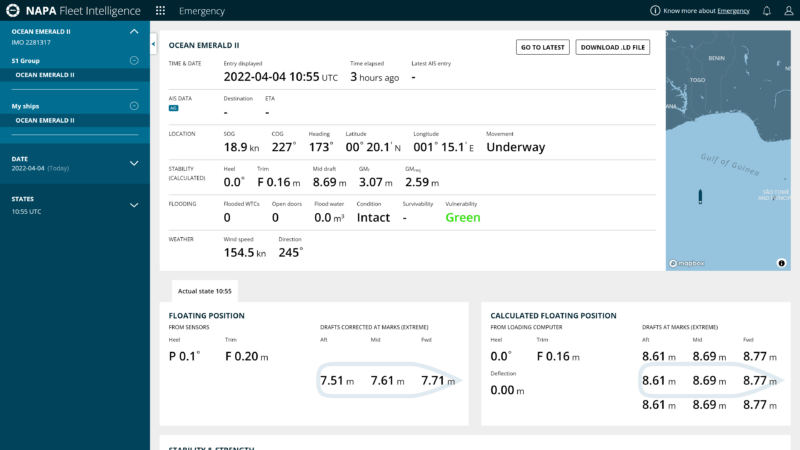This screenshot has width=800, height=450.
Task: Click the info icon beside Know more
Action: (x=655, y=11)
